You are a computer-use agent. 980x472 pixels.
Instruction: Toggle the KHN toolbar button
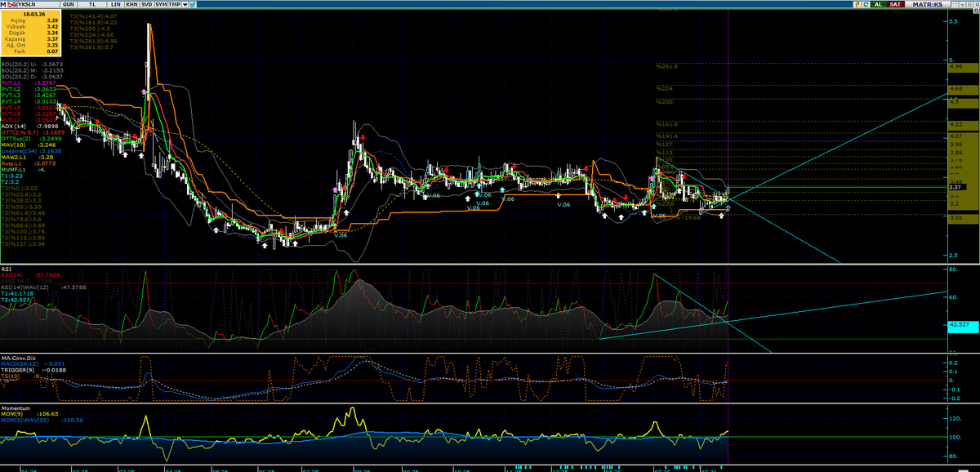pyautogui.click(x=131, y=4)
